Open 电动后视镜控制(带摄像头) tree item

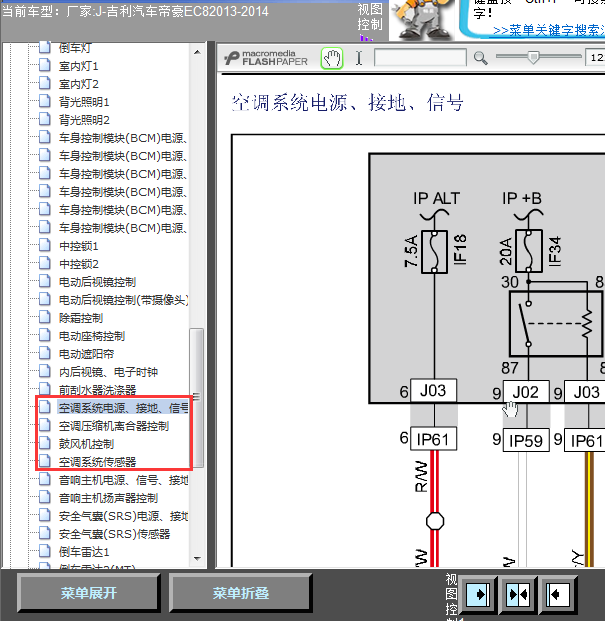(123, 300)
